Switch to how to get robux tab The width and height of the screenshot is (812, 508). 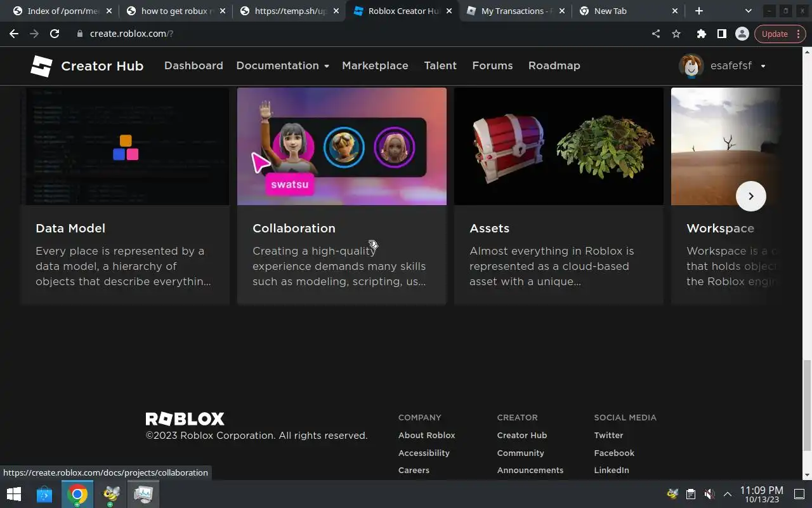[x=174, y=11]
